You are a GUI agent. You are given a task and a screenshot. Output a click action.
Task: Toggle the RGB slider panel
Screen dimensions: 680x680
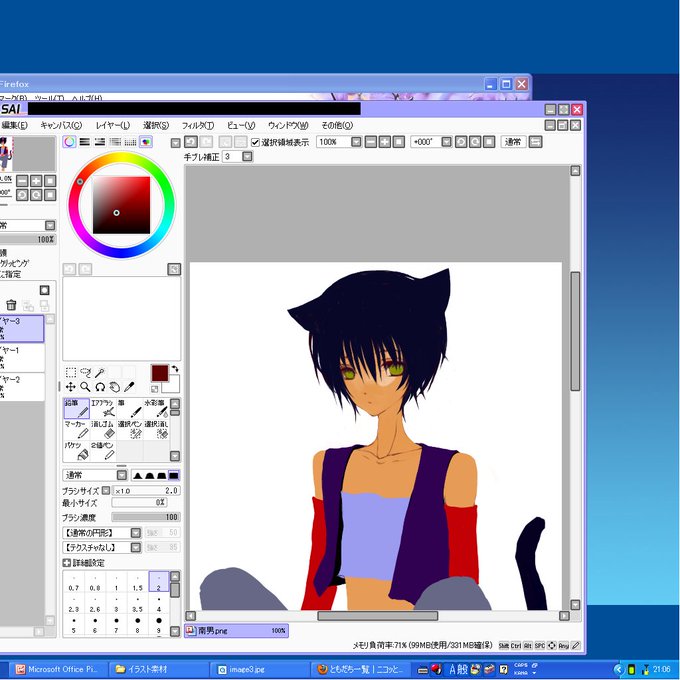[x=85, y=142]
